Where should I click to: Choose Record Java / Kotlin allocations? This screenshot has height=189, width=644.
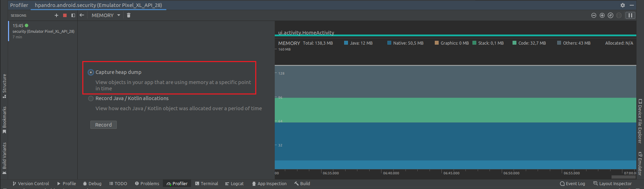[91, 99]
